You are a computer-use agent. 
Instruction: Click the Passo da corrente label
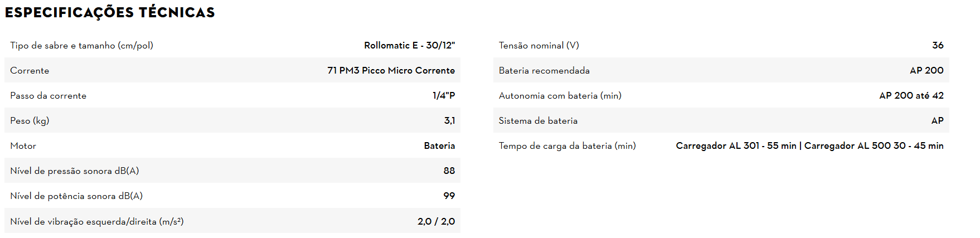click(48, 95)
